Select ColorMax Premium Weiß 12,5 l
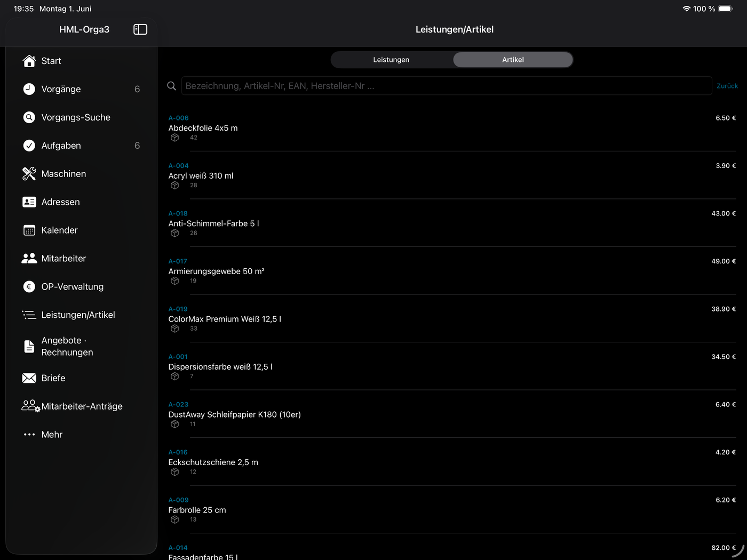The image size is (747, 560). (x=225, y=319)
